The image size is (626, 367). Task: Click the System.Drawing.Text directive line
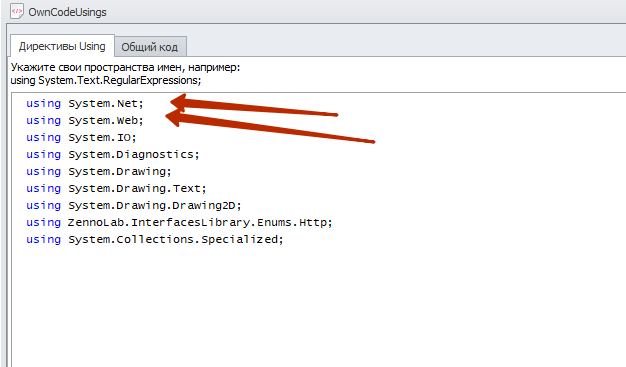pos(116,188)
